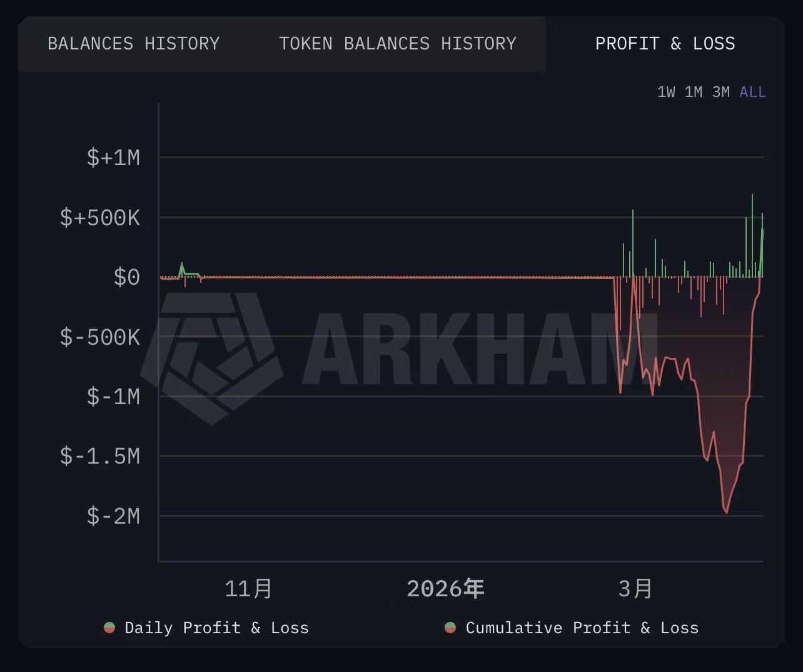Click the Arkham pentagon logo watermark
The width and height of the screenshot is (803, 672).
click(211, 357)
